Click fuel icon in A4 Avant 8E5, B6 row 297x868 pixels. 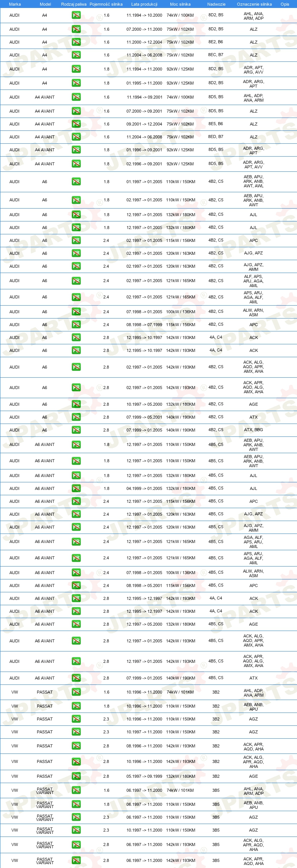pyautogui.click(x=76, y=124)
